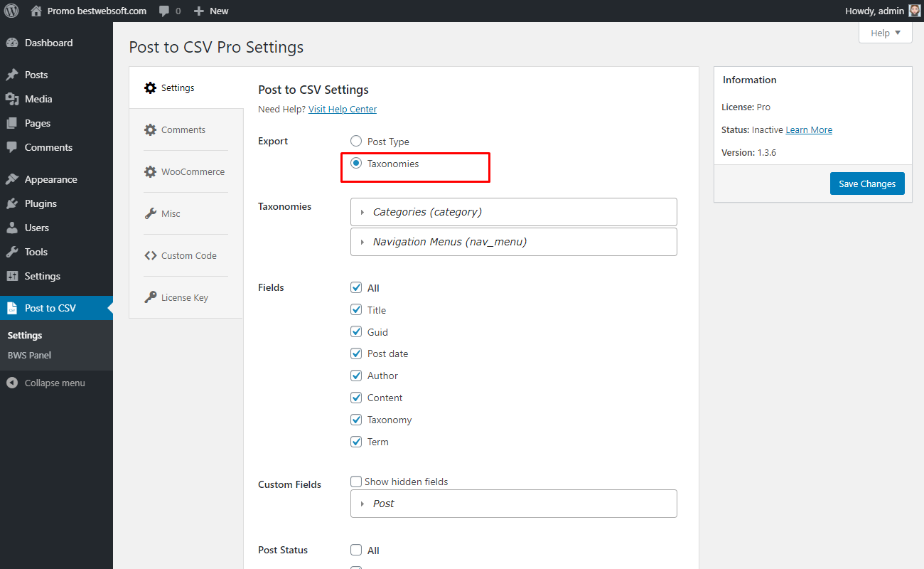Screen dimensions: 924x569
Task: Uncheck the Content field checkbox
Action: coord(356,398)
